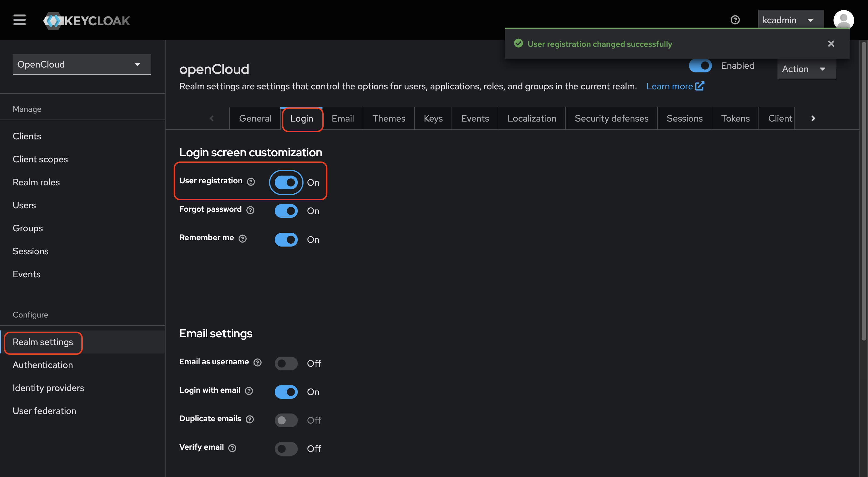Viewport: 868px width, 477px height.
Task: Open the Localization tab
Action: click(532, 118)
